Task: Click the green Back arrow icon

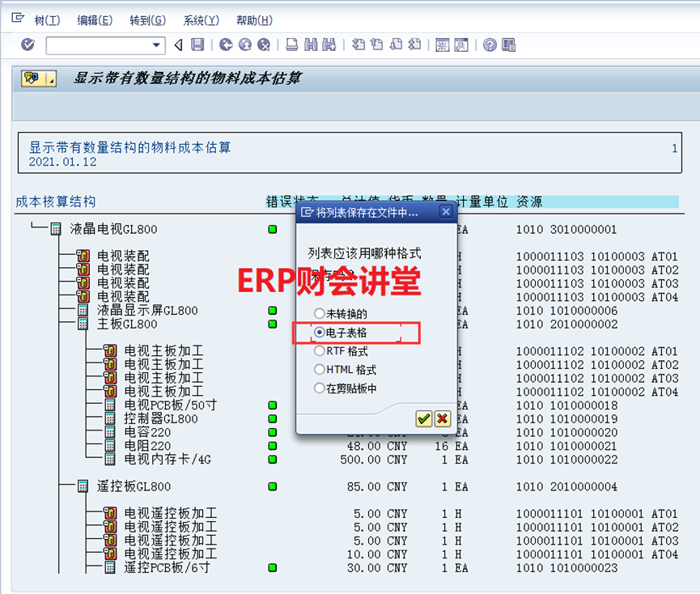Action: click(x=226, y=45)
